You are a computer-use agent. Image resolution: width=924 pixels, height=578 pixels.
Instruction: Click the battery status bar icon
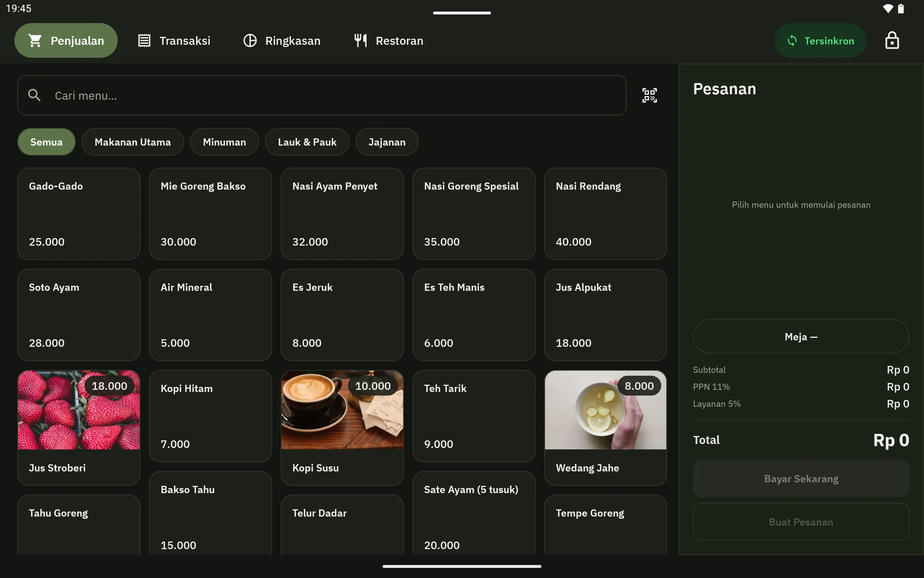click(x=901, y=8)
